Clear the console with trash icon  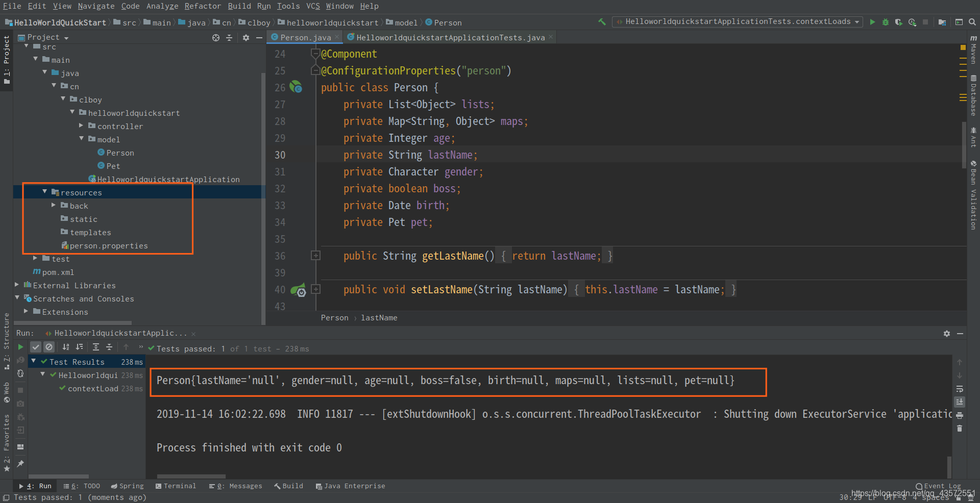click(960, 429)
